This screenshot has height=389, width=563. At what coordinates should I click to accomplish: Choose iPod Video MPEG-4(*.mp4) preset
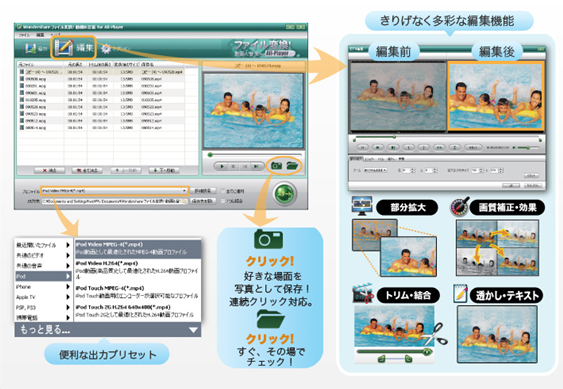tap(138, 248)
